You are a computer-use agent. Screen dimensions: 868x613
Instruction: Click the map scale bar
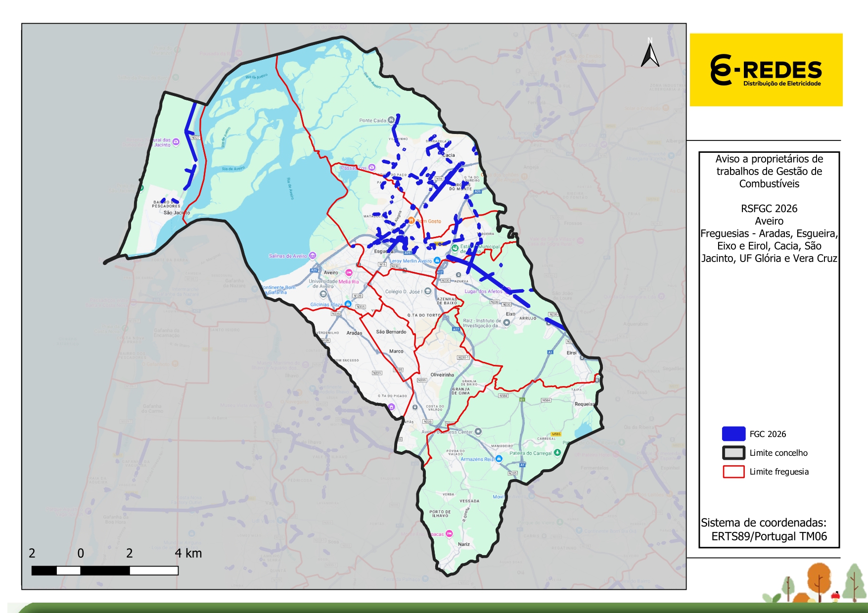105,570
